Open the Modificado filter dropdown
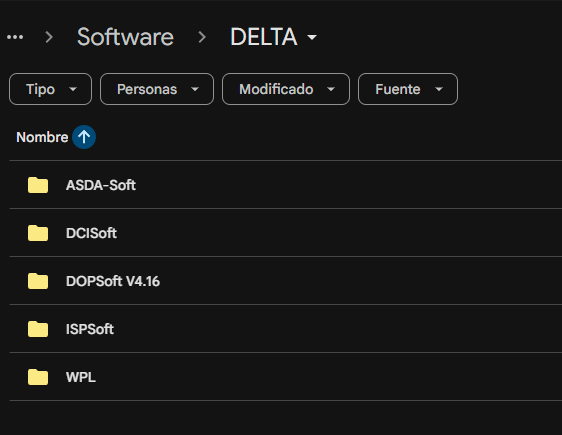The height and width of the screenshot is (435, 562). point(286,89)
